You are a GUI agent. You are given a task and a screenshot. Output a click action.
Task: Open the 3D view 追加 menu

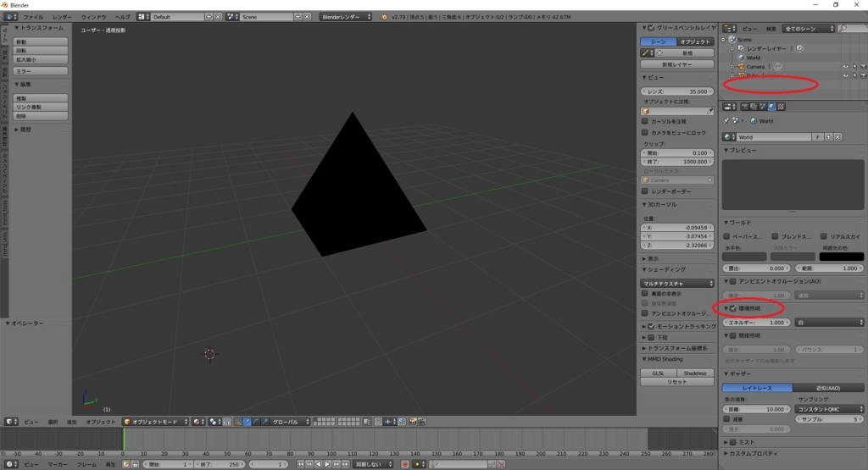point(71,422)
